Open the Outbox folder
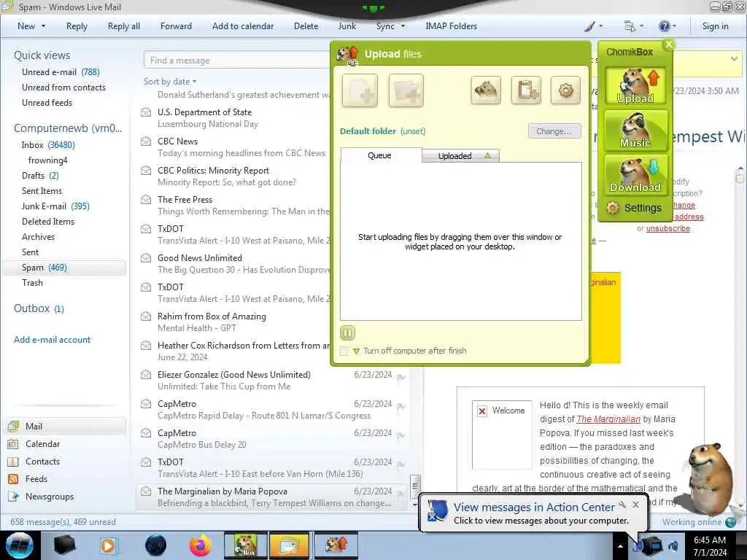747x560 pixels. 39,308
